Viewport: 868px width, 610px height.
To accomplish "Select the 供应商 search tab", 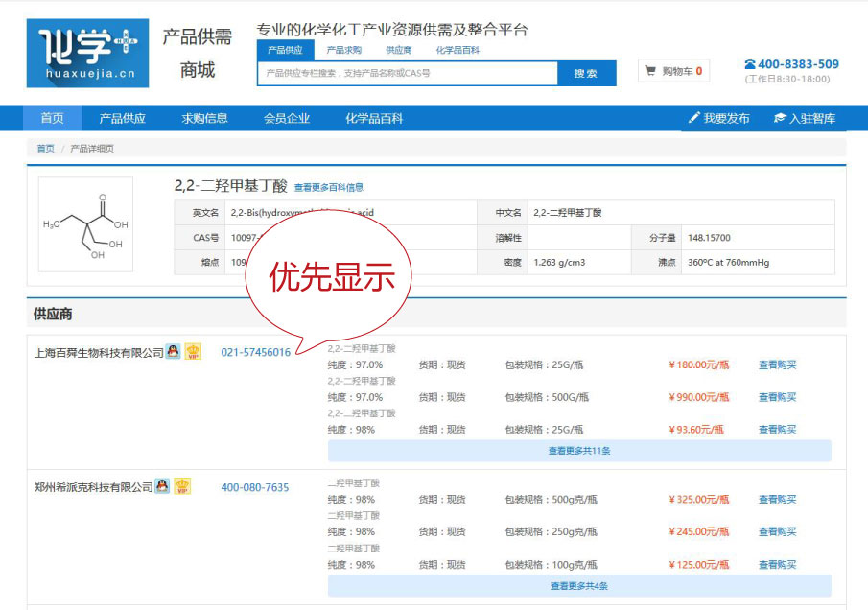I will (399, 50).
